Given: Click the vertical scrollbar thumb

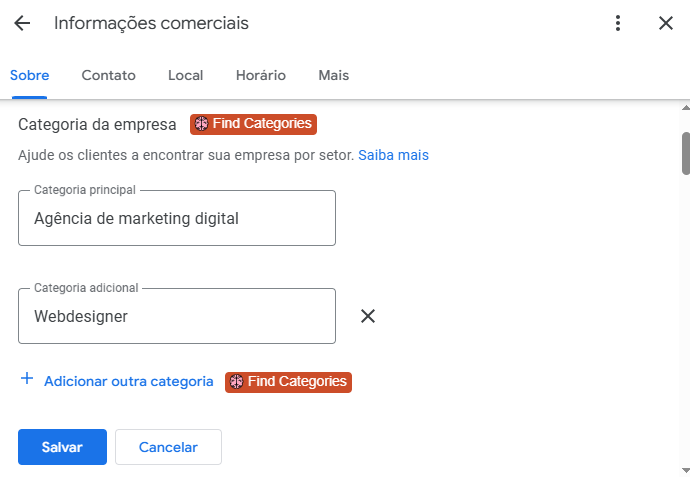Looking at the screenshot, I should click(x=685, y=153).
